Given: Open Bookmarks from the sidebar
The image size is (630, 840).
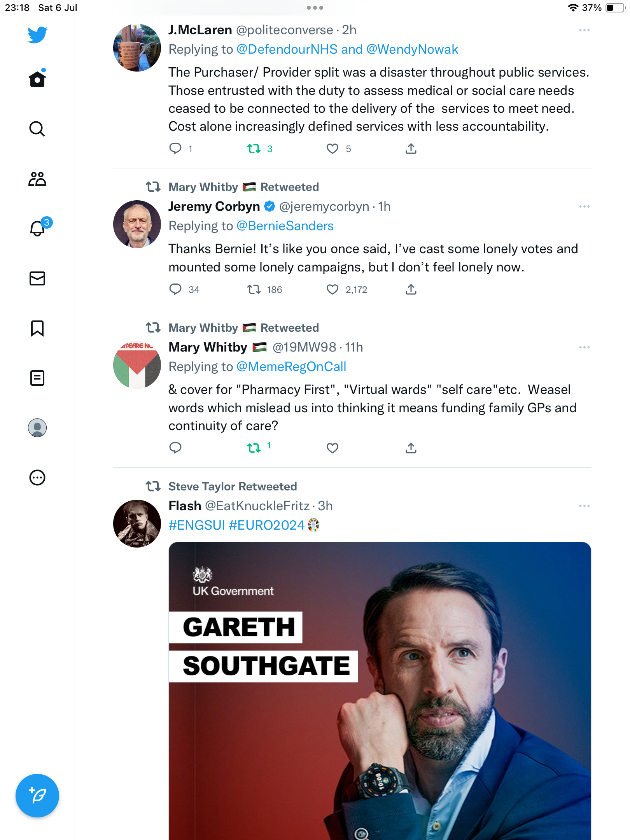Looking at the screenshot, I should tap(37, 328).
